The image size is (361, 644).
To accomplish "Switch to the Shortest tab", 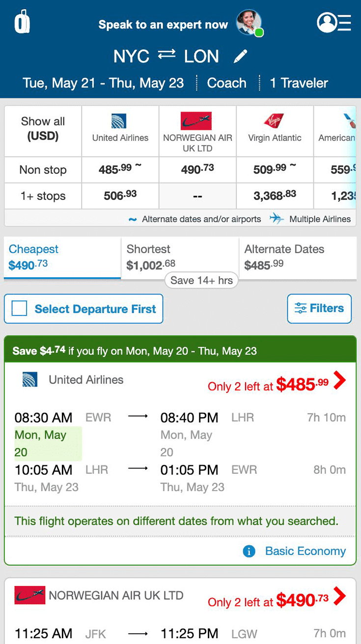I will pos(180,258).
